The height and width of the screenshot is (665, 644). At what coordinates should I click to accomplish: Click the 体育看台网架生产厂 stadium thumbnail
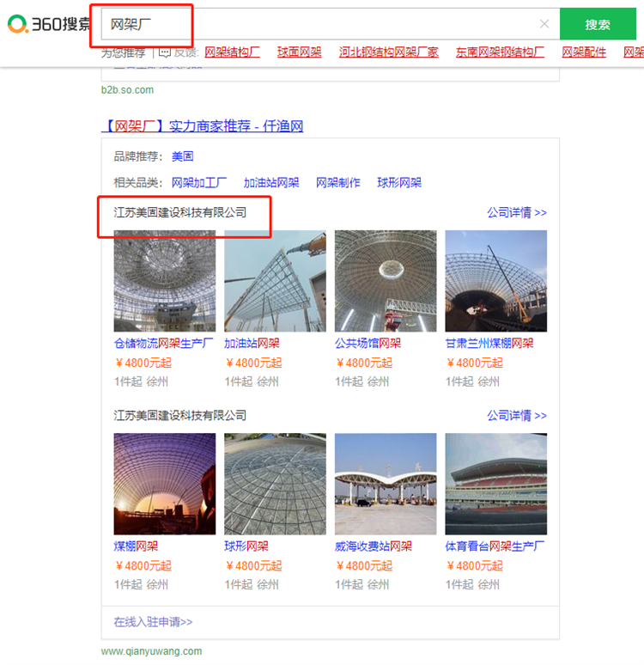coord(495,484)
